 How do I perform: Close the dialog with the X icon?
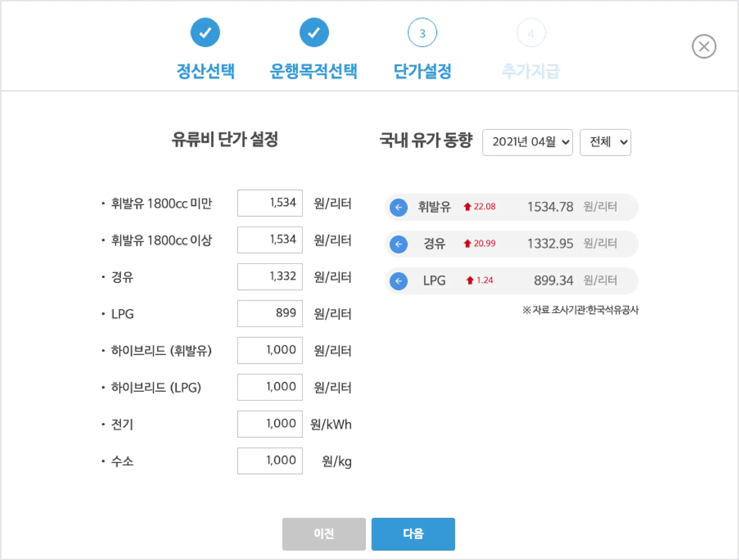click(704, 47)
